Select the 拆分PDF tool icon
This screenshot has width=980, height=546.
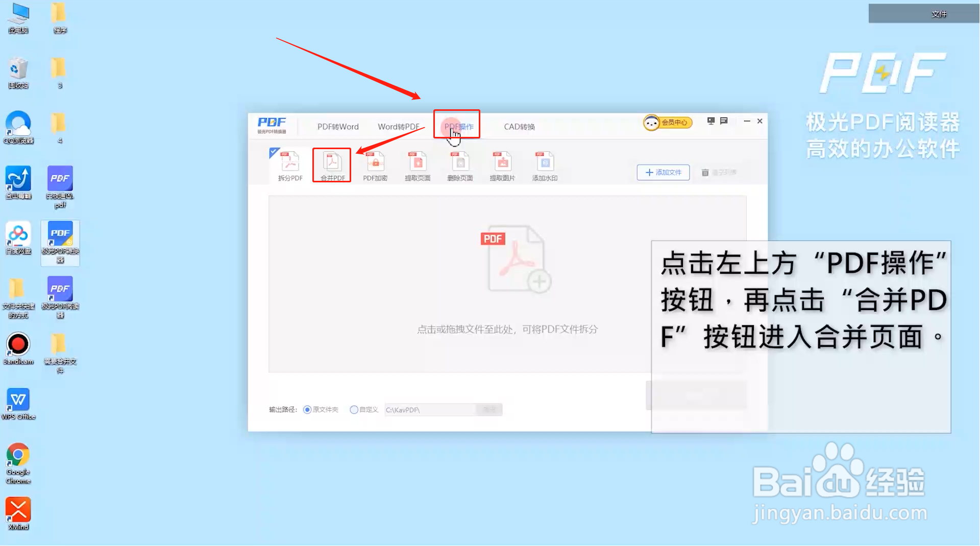pyautogui.click(x=290, y=166)
